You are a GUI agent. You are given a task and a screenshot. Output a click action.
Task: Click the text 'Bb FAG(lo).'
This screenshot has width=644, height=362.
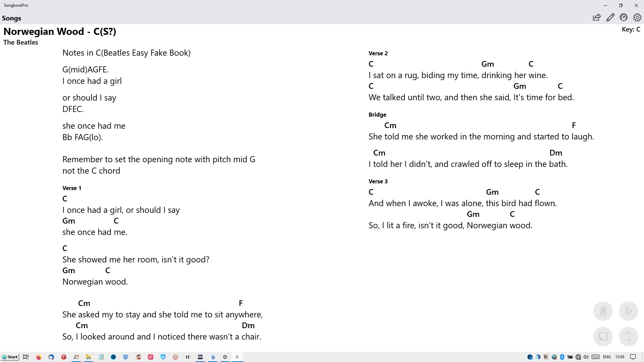click(83, 137)
